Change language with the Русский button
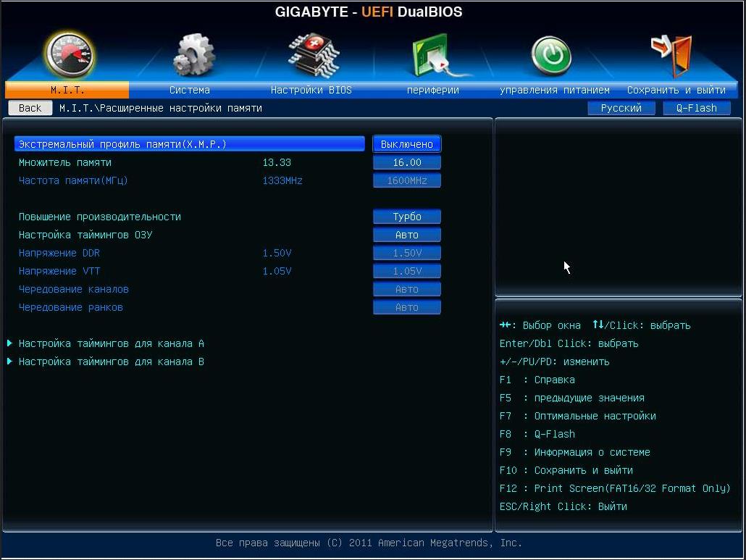Screen dimensions: 746x560 coord(621,108)
